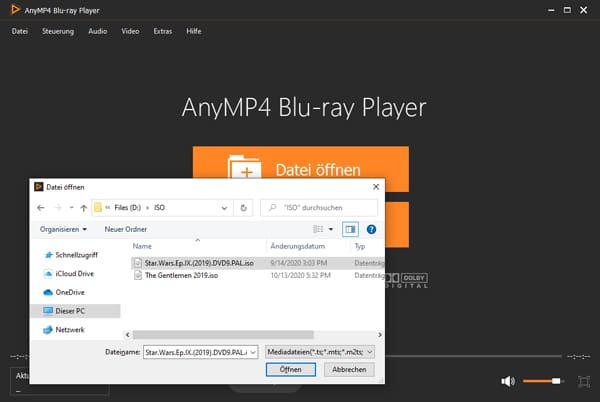Expand the Dateiname dropdown arrow

pyautogui.click(x=253, y=352)
